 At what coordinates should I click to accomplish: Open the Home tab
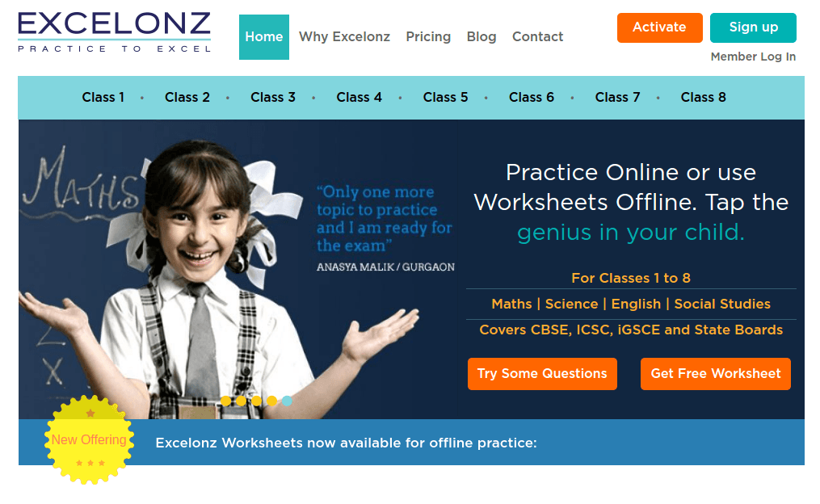[264, 37]
